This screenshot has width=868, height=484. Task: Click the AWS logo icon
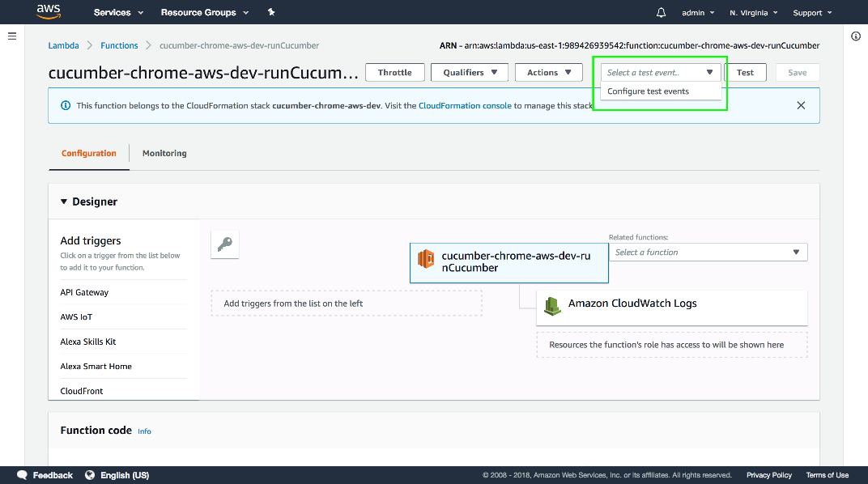coord(48,12)
